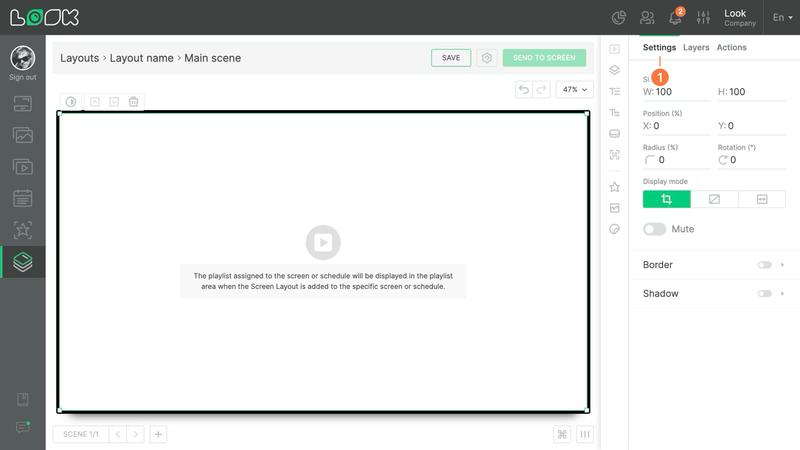Open the sliders settings icon in header

(703, 18)
